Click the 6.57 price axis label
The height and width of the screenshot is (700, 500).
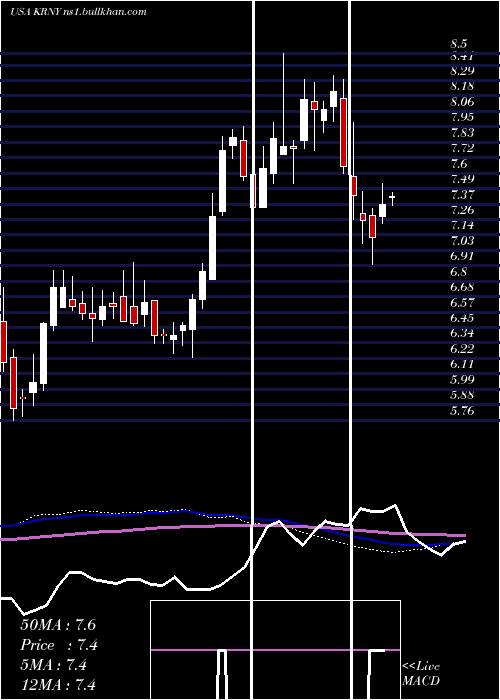pos(462,302)
